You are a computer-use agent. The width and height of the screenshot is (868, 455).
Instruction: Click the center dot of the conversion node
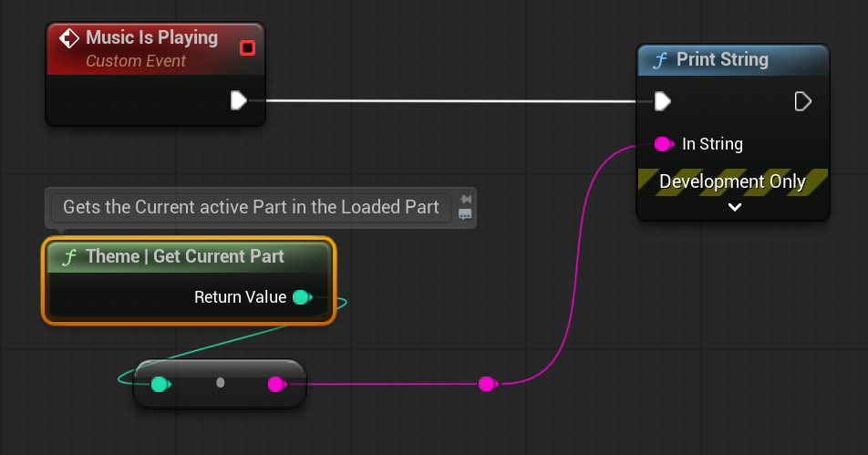pyautogui.click(x=220, y=383)
